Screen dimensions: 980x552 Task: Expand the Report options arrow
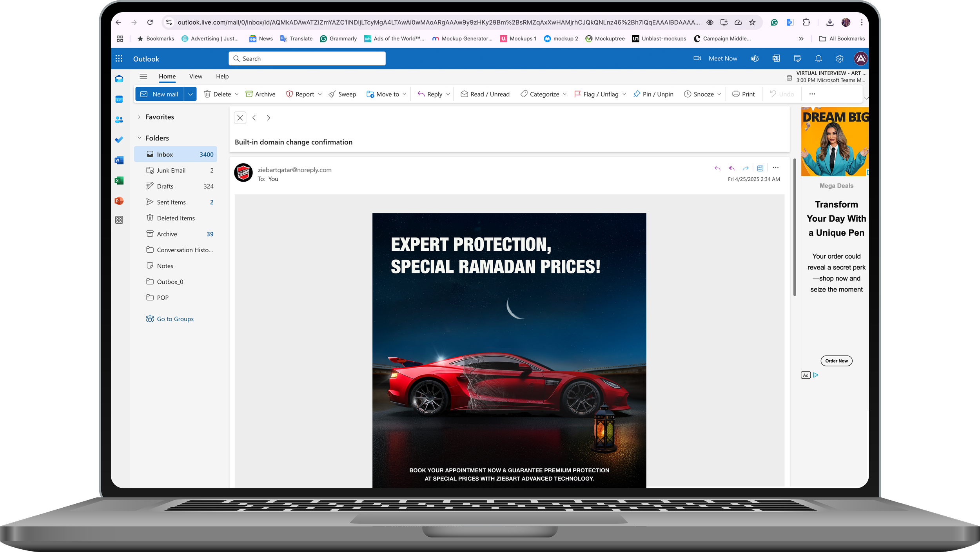click(320, 94)
